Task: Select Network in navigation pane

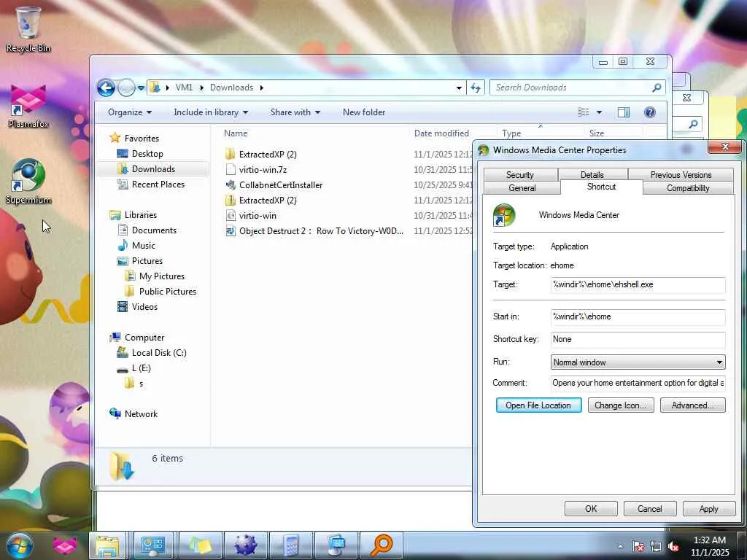Action: click(x=141, y=414)
